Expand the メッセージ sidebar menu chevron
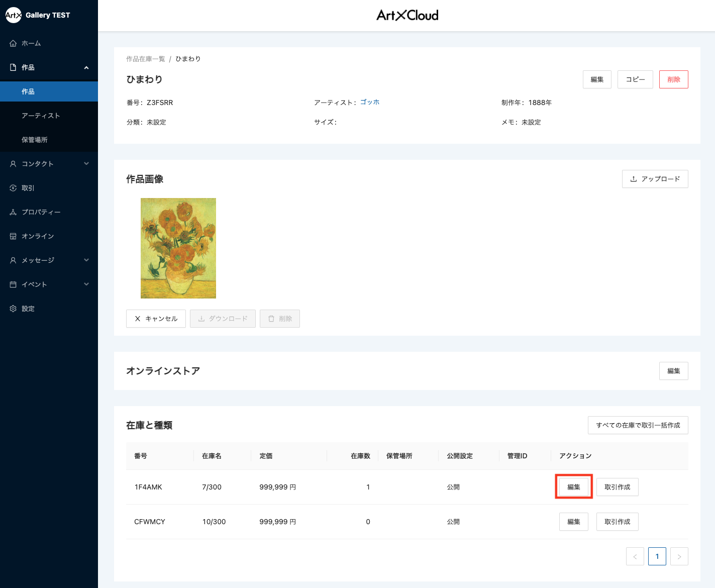Screen dimensions: 715x588 pyautogui.click(x=86, y=260)
